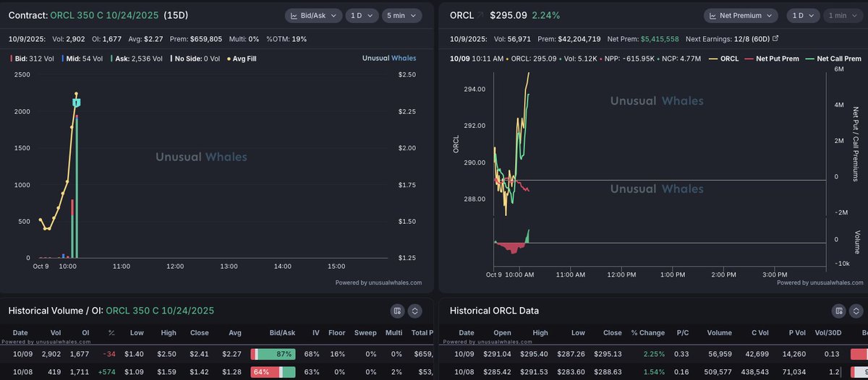This screenshot has width=868, height=380.
Task: Click the $295.13 close cell for 10/09
Action: coord(608,354)
